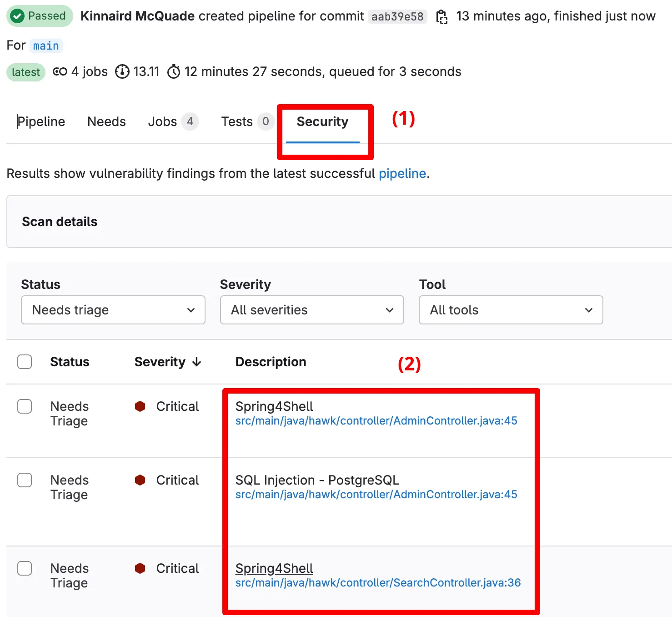Open the SQL Injection - PostgreSQL vulnerability
Viewport: 672px width, 617px height.
coord(317,480)
